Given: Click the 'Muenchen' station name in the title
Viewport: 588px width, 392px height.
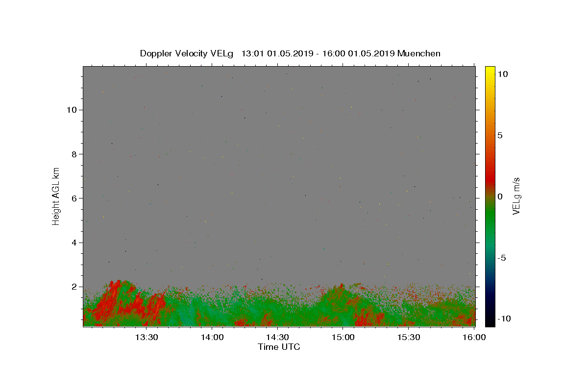Looking at the screenshot, I should pos(419,53).
